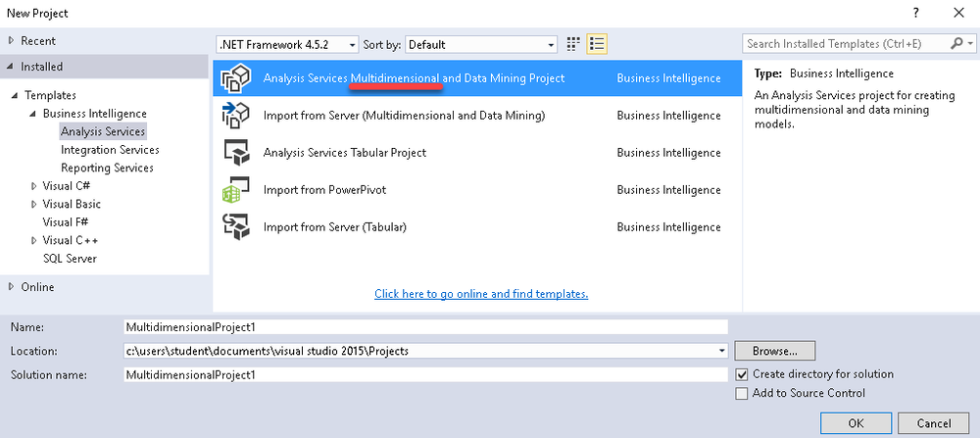
Task: Select Analysis Services in the tree
Action: (103, 132)
